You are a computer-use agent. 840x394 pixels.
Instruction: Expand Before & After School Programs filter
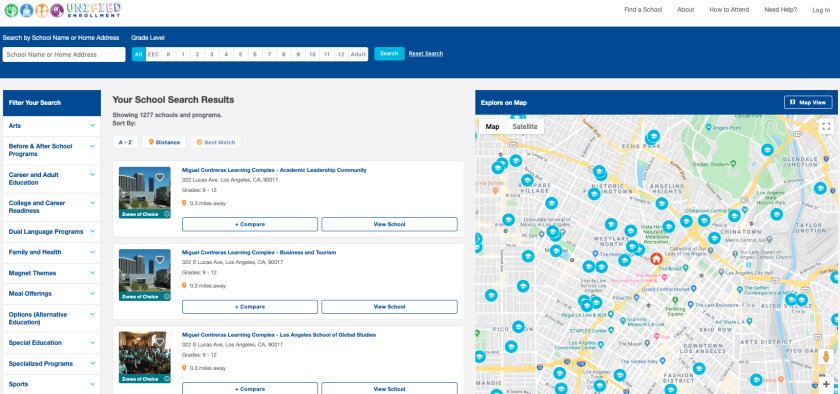tap(51, 150)
